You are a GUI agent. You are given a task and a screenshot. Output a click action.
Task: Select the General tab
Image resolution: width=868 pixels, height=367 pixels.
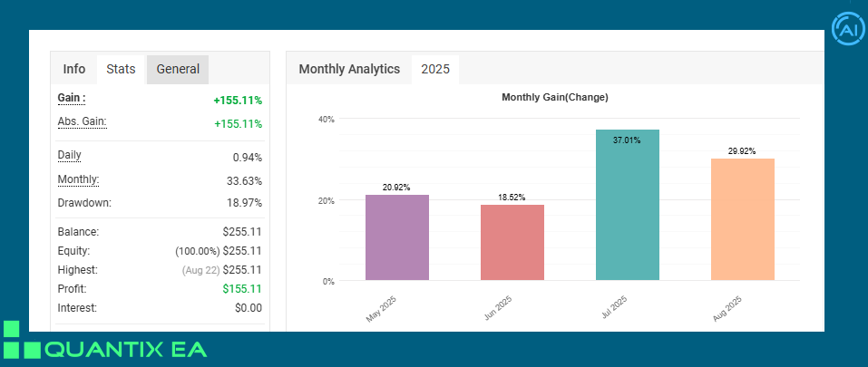178,69
